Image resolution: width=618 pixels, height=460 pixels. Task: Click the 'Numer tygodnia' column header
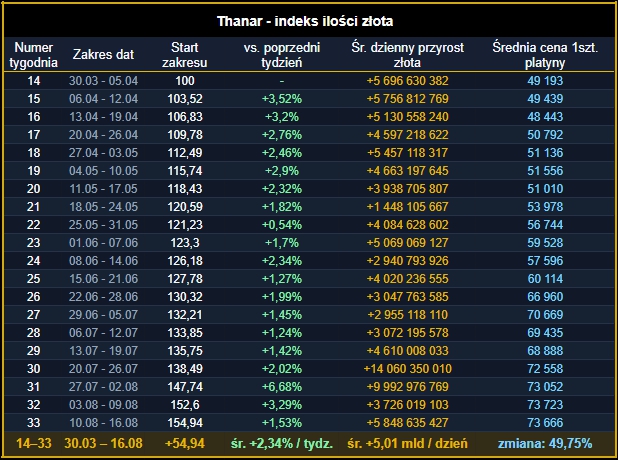pyautogui.click(x=34, y=55)
